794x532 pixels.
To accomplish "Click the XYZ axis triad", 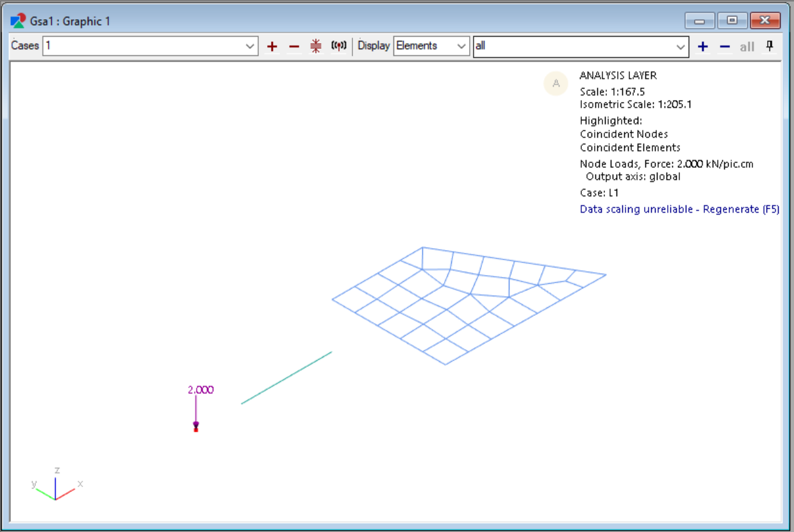I will click(x=56, y=487).
